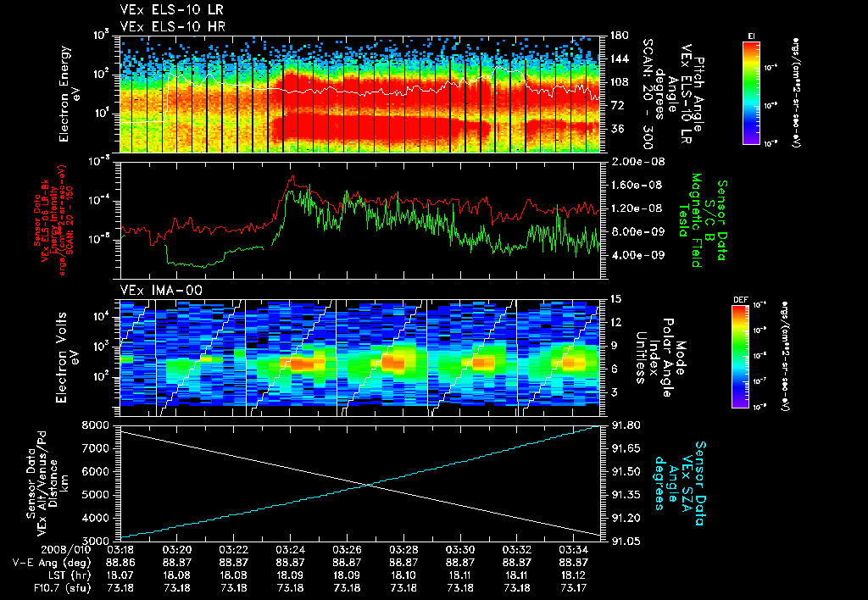Click the LST value 18.07
This screenshot has height=600, width=868.
click(x=120, y=575)
